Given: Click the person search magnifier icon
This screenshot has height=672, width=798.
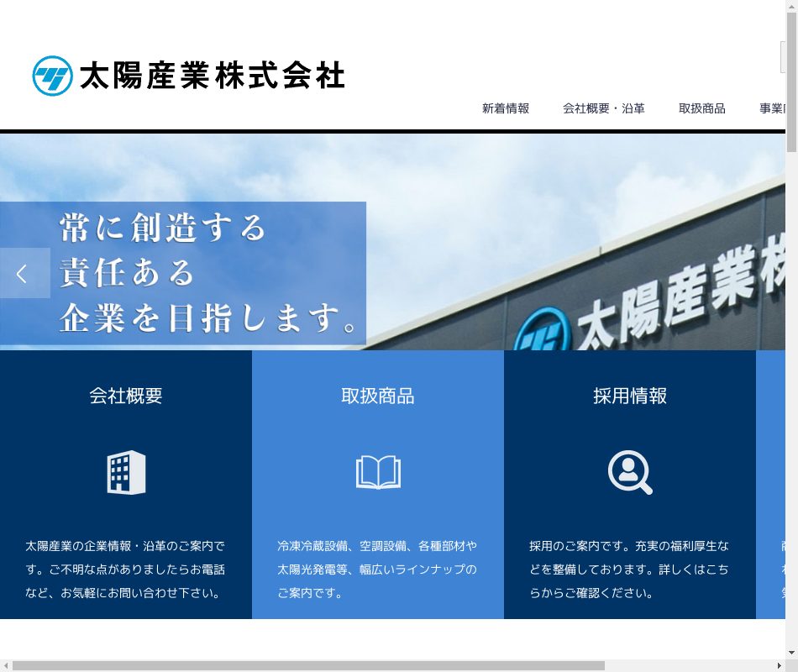Looking at the screenshot, I should [x=630, y=472].
